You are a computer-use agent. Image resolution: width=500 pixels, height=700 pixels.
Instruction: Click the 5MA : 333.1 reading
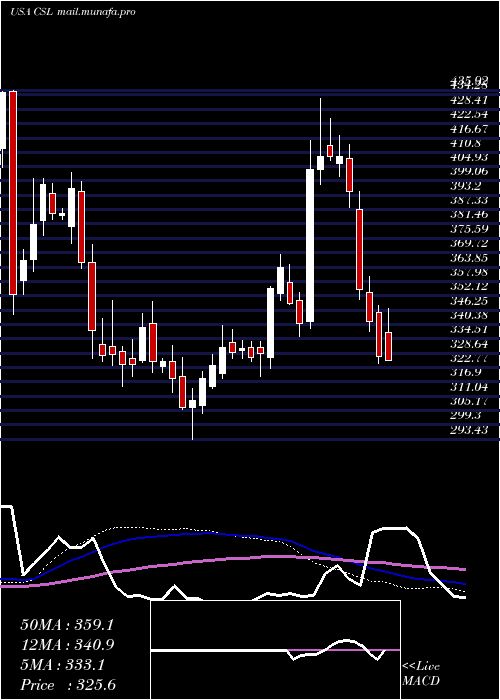pyautogui.click(x=62, y=665)
